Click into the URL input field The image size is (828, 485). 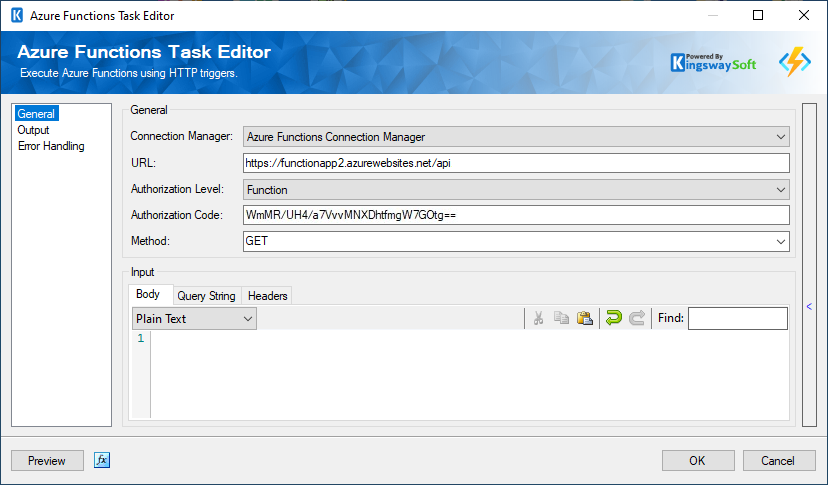point(516,163)
